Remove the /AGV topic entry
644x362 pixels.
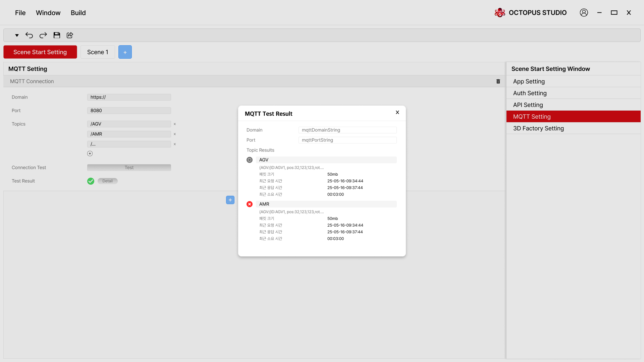175,124
